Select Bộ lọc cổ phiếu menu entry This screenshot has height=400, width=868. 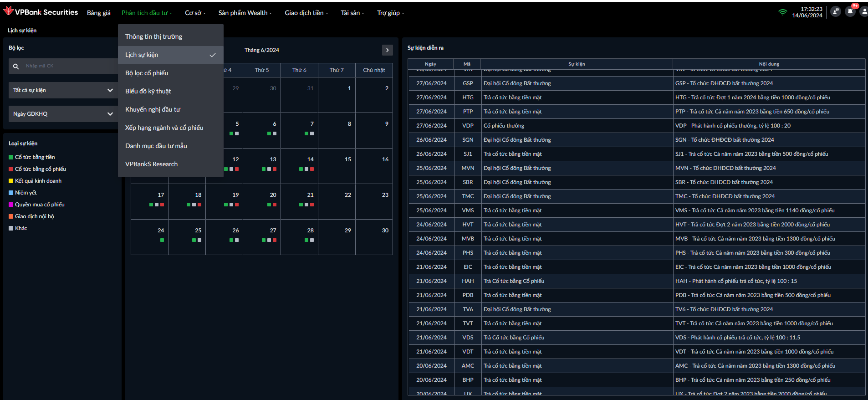147,73
